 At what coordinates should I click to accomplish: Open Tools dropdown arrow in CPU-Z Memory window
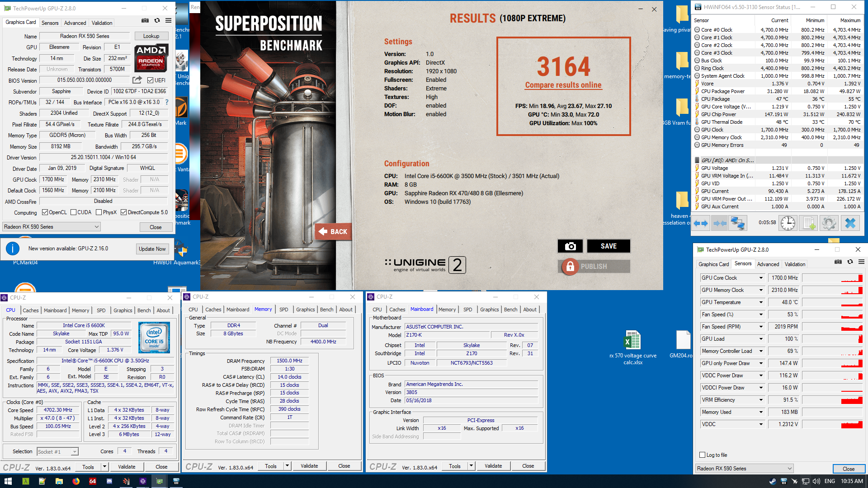287,466
